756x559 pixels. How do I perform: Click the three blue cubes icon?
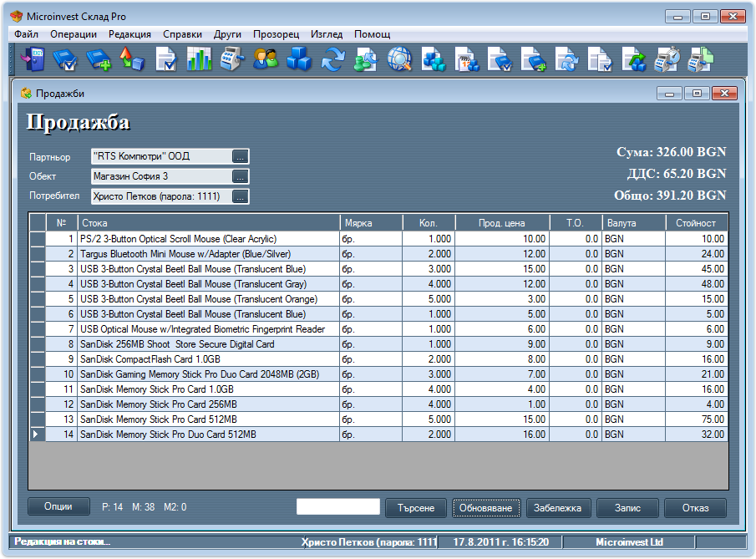[299, 59]
